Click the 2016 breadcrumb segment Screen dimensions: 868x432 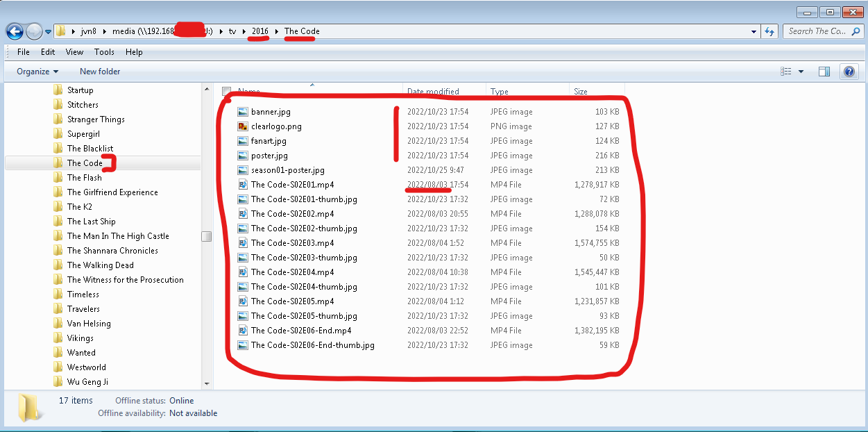point(260,31)
